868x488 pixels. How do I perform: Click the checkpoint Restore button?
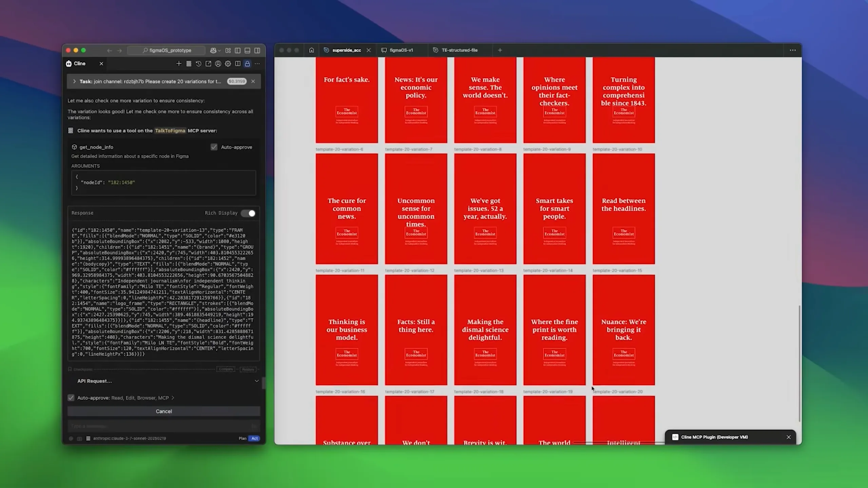(248, 369)
